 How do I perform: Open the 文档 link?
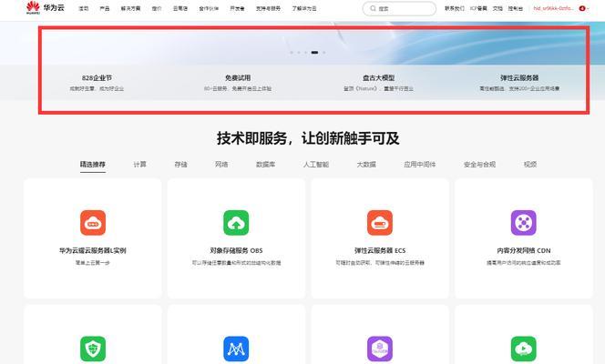tap(497, 8)
